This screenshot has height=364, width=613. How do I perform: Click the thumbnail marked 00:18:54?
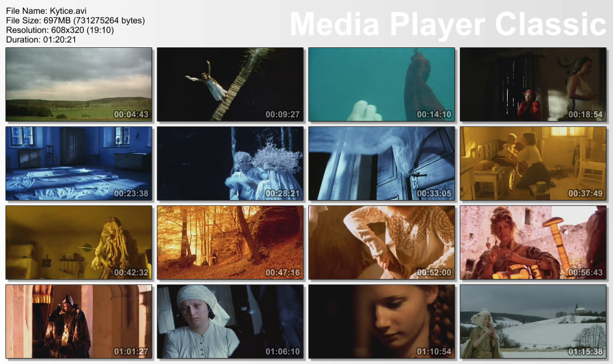pyautogui.click(x=533, y=84)
